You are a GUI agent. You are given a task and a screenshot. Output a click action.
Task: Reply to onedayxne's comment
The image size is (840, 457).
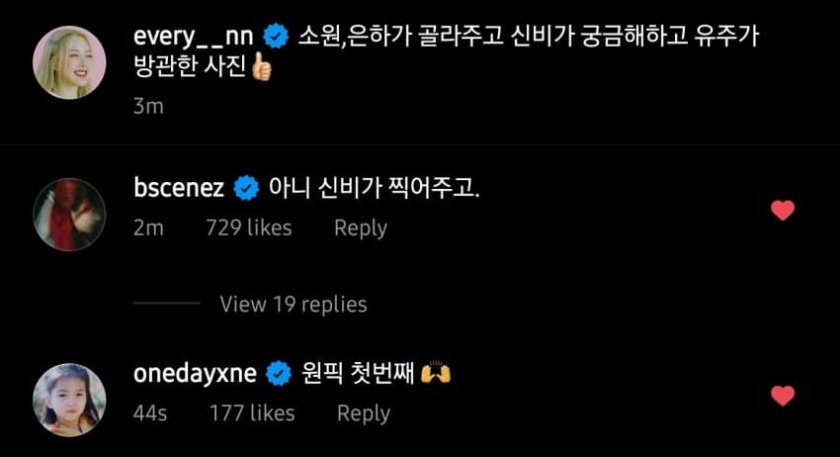[363, 413]
